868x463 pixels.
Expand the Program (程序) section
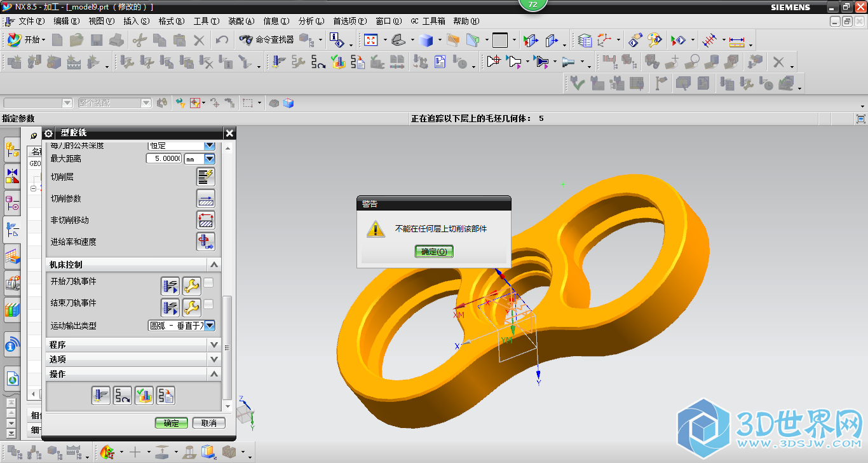point(214,344)
